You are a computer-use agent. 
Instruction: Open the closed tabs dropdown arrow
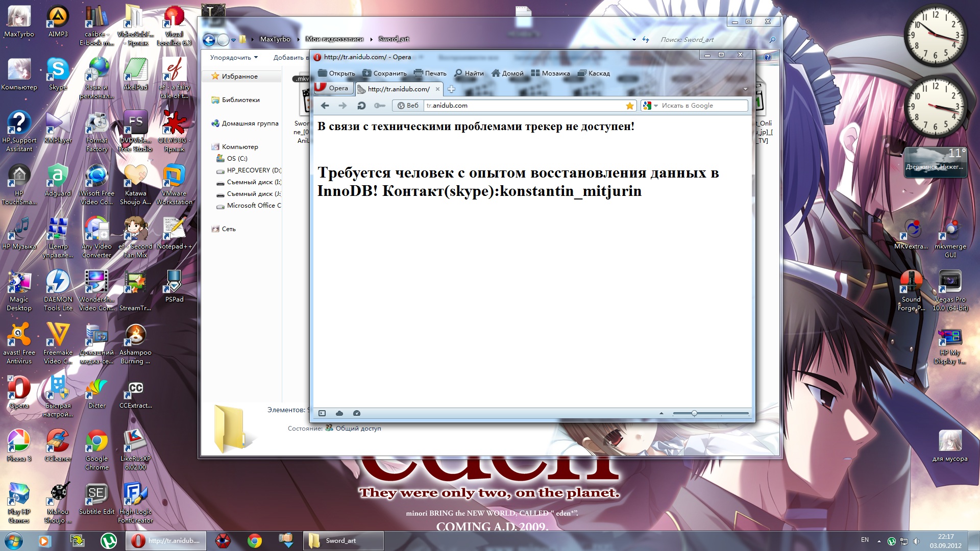pyautogui.click(x=745, y=89)
